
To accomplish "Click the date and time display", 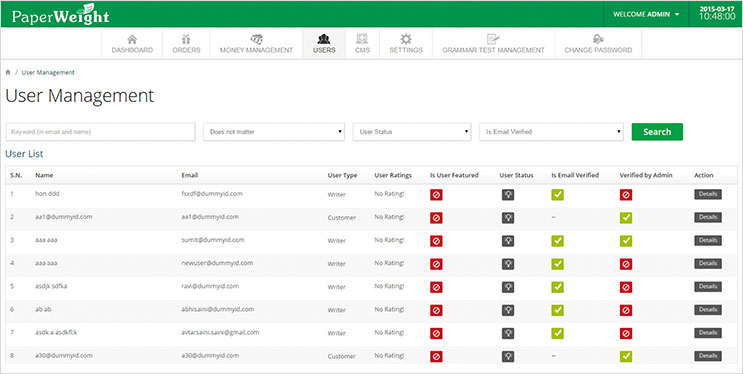I will tap(716, 13).
